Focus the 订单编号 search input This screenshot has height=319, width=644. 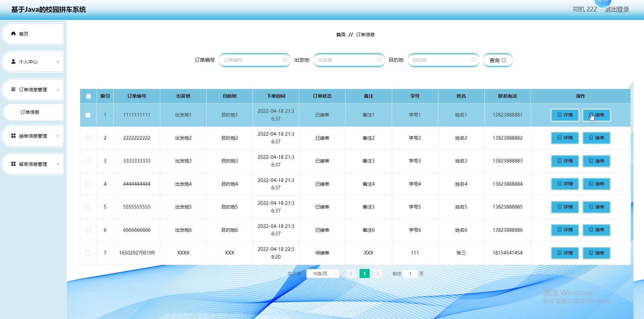(x=255, y=60)
